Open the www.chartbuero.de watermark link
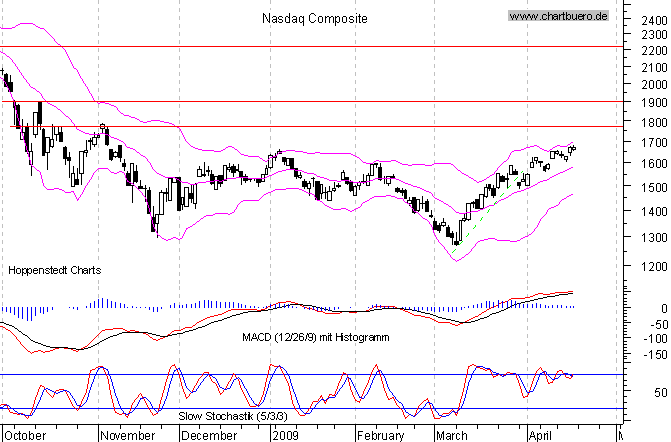 click(x=558, y=16)
